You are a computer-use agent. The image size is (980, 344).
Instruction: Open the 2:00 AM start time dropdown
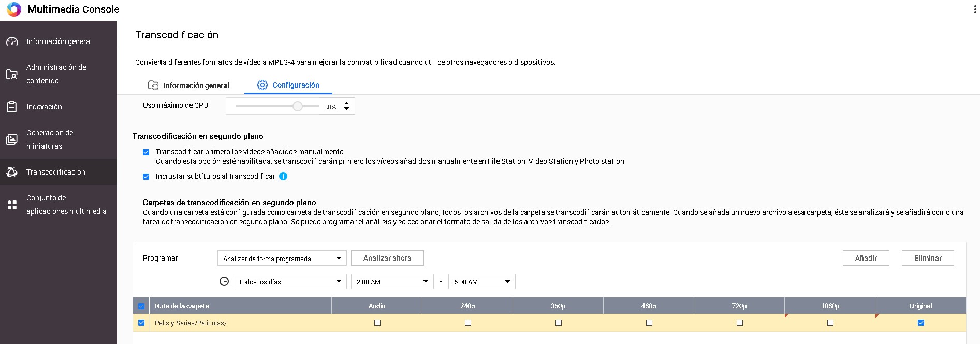(x=392, y=282)
